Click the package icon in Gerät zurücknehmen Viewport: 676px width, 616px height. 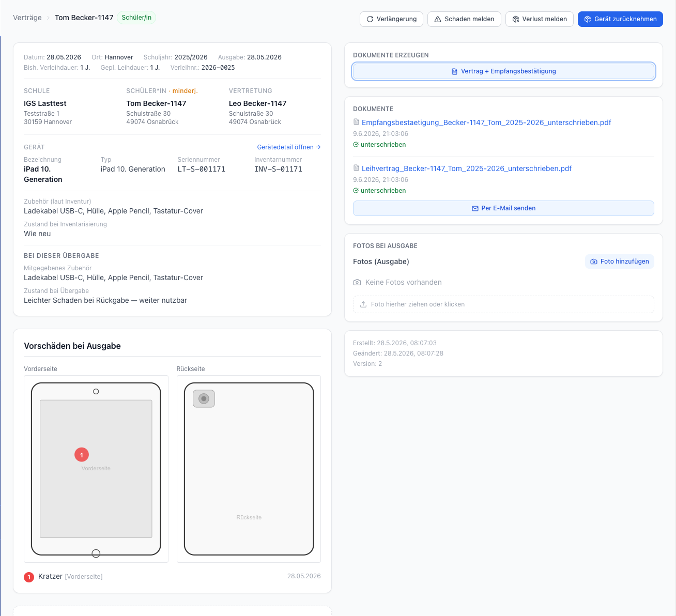pos(588,19)
